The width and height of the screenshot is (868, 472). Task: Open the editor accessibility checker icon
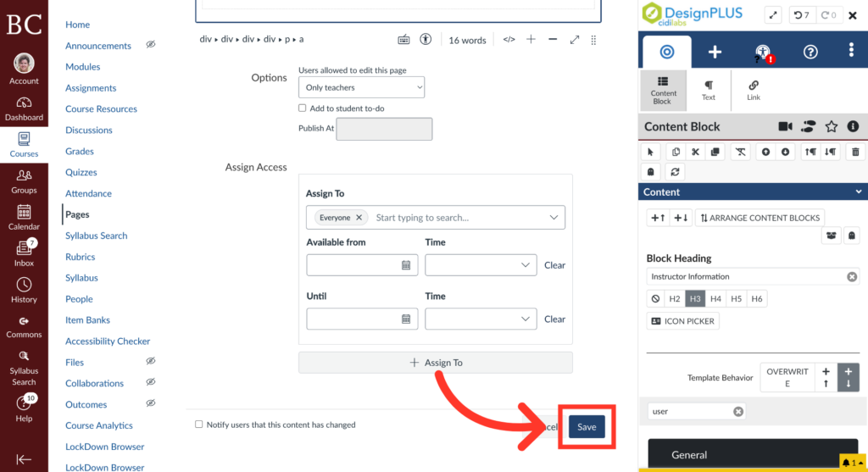426,39
